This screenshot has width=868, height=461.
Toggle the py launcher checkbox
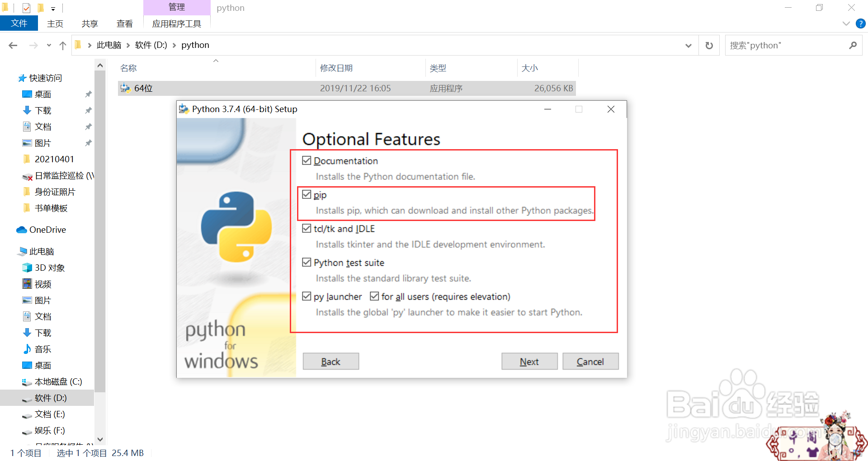pyautogui.click(x=307, y=296)
